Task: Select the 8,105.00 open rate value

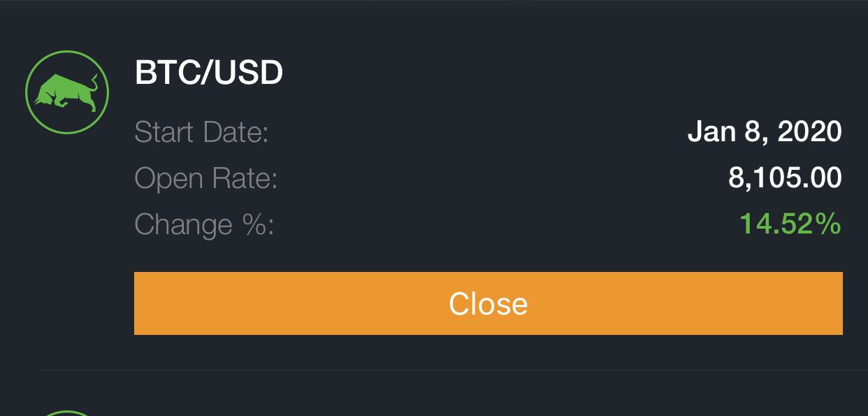Action: click(785, 178)
